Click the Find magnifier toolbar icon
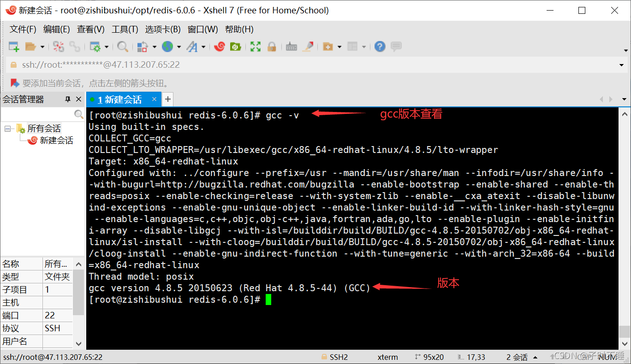This screenshot has width=631, height=364. [123, 47]
